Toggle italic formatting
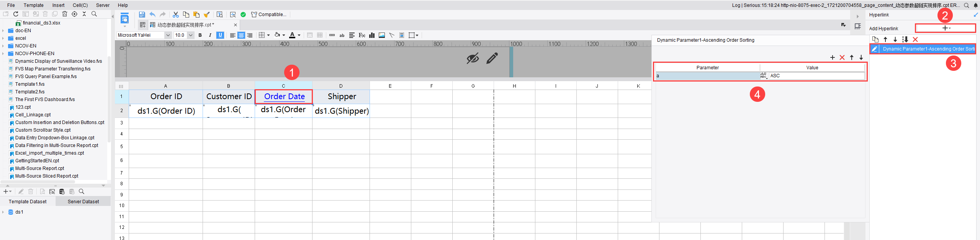Screen dimensions: 980x240 click(x=210, y=35)
